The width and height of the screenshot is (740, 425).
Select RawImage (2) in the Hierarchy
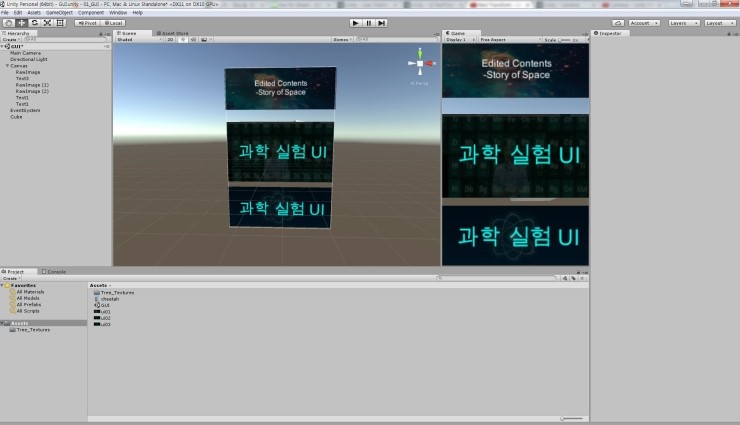click(x=32, y=91)
